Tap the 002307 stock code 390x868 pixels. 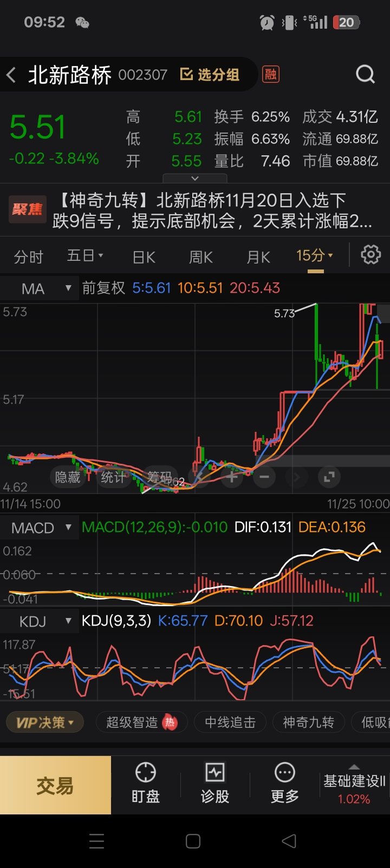coord(143,75)
